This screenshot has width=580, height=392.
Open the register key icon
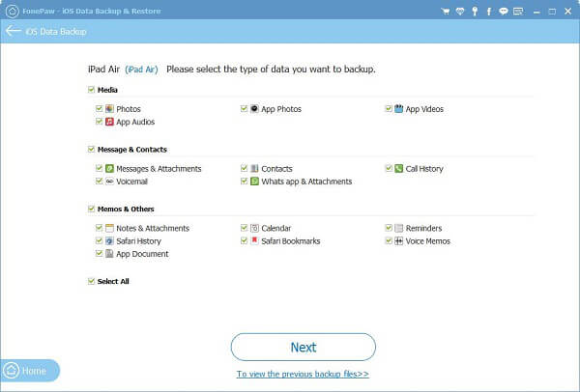tap(475, 12)
